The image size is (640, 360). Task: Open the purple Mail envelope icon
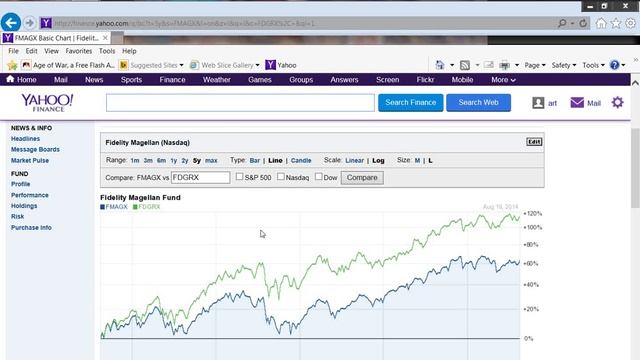point(577,103)
